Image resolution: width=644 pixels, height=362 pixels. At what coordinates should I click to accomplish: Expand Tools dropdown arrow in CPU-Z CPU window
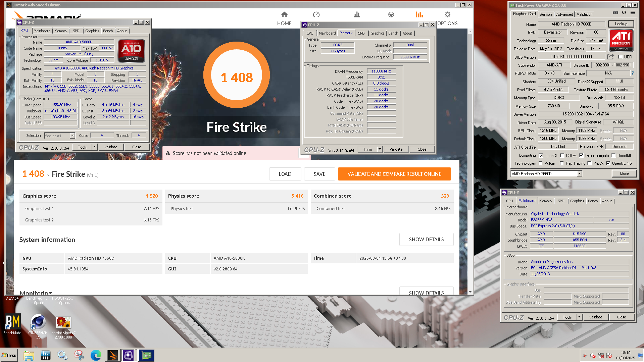[95, 147]
